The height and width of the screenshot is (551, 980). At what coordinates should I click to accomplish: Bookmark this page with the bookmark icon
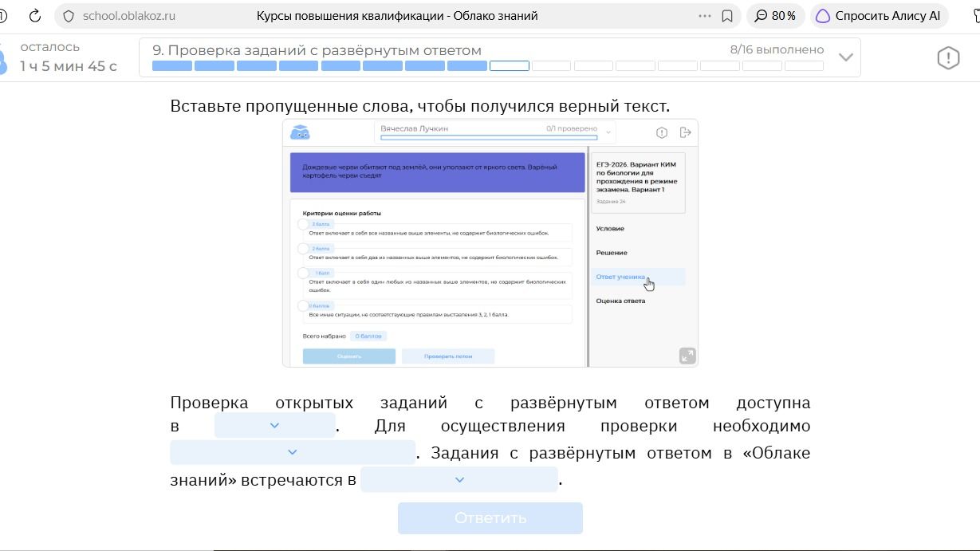727,16
